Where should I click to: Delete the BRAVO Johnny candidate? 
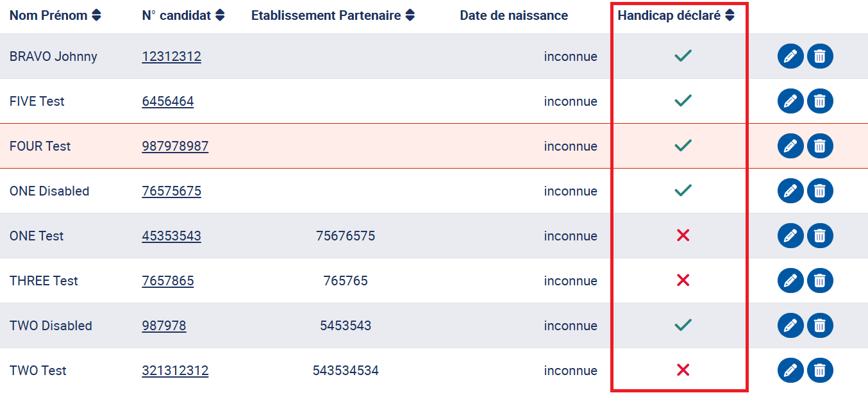point(820,56)
